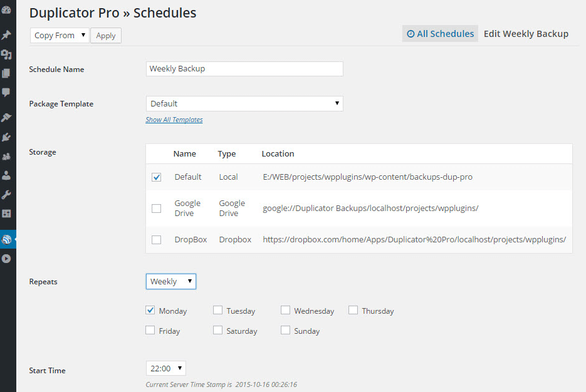Check the Google Drive storage checkbox

157,209
